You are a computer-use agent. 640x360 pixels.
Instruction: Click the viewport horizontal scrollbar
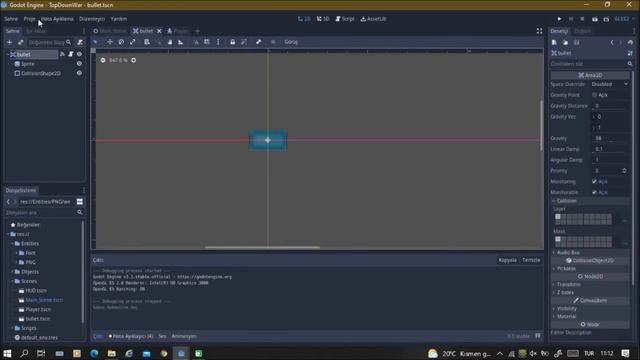point(262,247)
